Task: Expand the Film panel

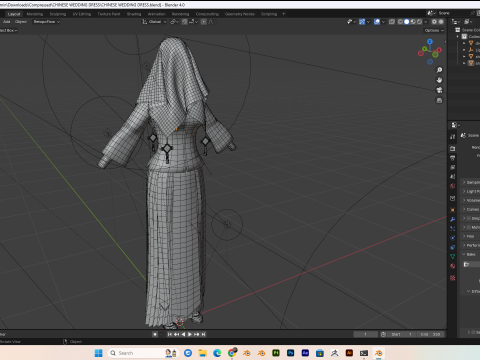Action: click(x=470, y=236)
